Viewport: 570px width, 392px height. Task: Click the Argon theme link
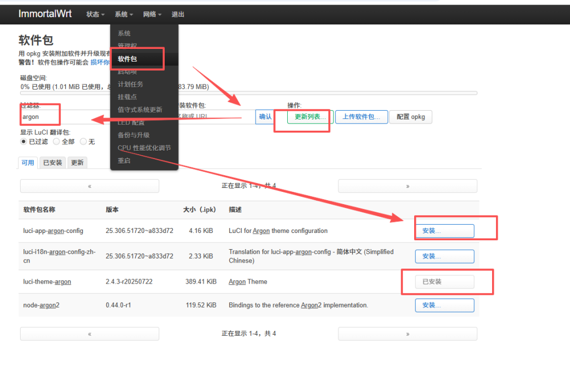tap(237, 281)
